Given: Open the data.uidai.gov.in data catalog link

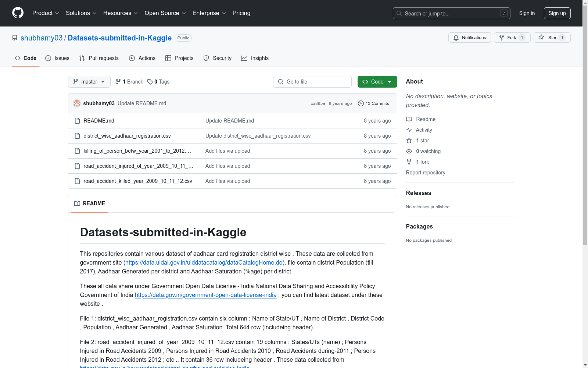Looking at the screenshot, I should pyautogui.click(x=204, y=262).
